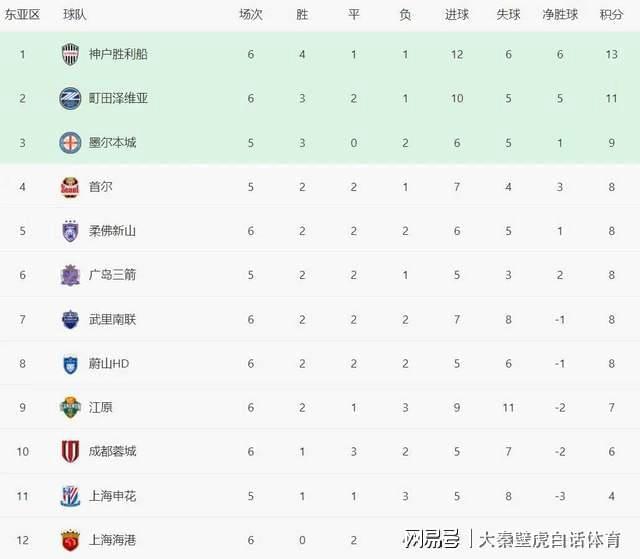Click the Melbourne City (墨尔本城) team logo
The width and height of the screenshot is (640, 559).
pyautogui.click(x=70, y=142)
